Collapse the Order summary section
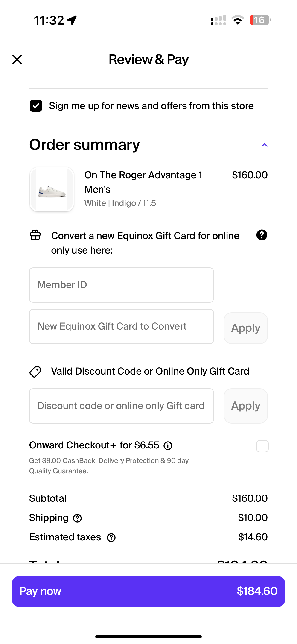This screenshot has width=297, height=644. point(264,145)
